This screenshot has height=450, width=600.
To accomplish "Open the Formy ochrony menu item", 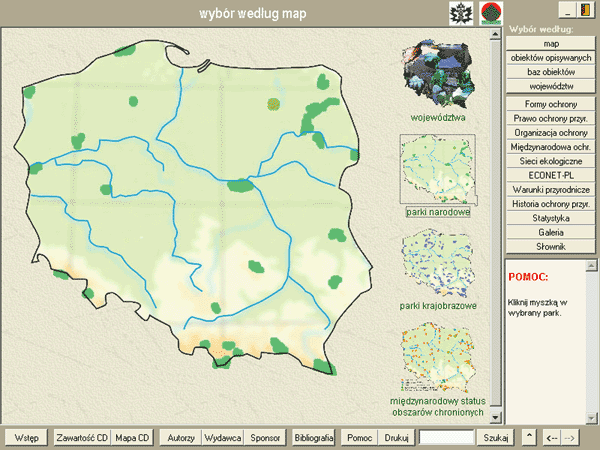I will [x=551, y=104].
